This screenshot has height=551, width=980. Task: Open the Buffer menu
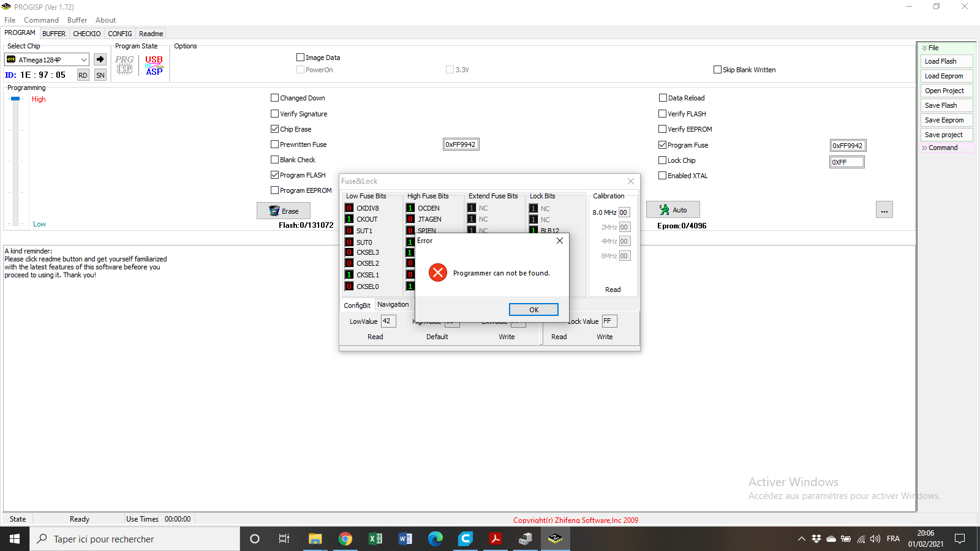click(77, 20)
